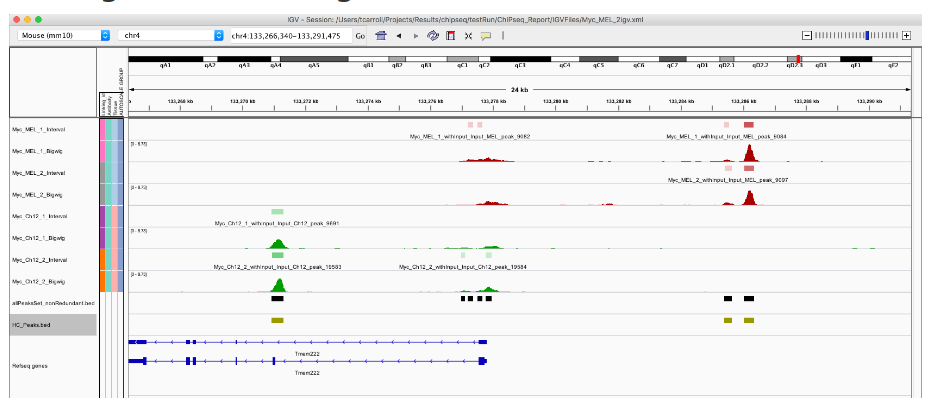The height and width of the screenshot is (405, 930).
Task: Click the leftmost black feature in allPeaksSet track
Action: coord(277,299)
